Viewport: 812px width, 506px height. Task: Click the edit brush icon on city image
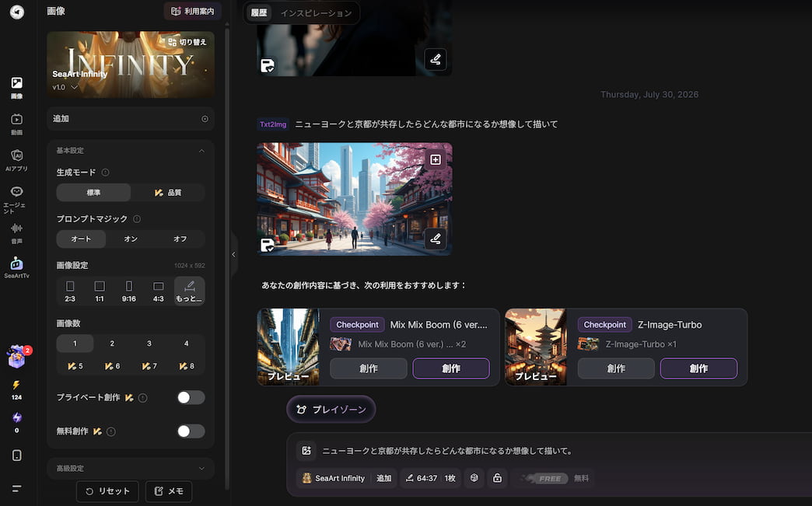coord(436,239)
